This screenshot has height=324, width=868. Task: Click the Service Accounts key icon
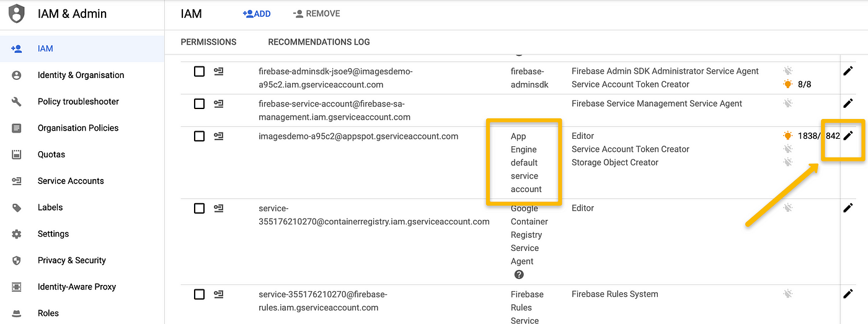[17, 181]
